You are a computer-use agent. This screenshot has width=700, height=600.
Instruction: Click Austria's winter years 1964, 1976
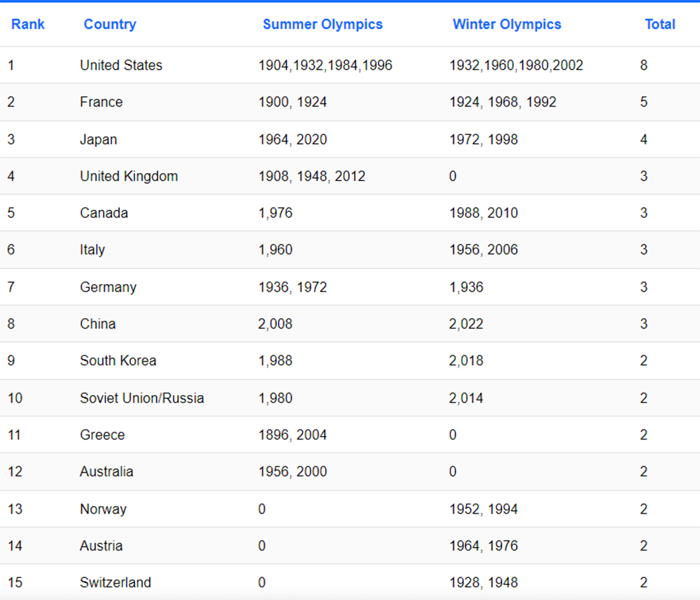coord(484,546)
